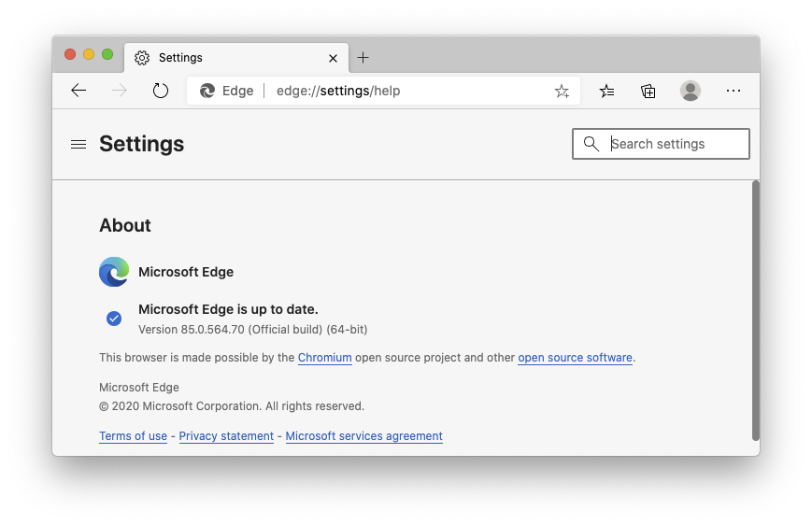Screen dimensions: 812x525
Task: Open the Chromium link
Action: pos(324,358)
